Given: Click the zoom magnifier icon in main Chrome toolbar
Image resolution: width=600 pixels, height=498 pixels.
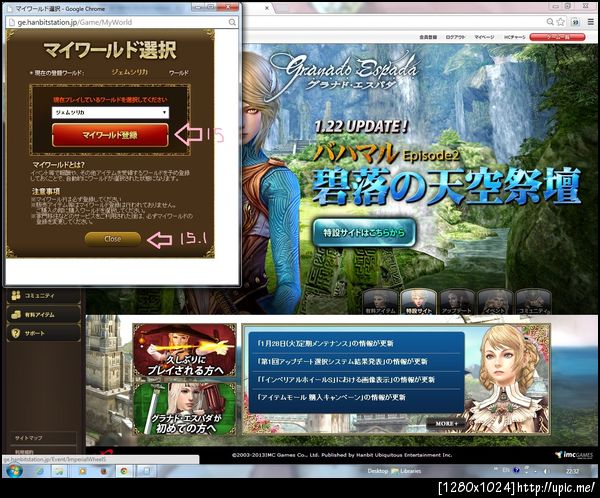Looking at the screenshot, I should 550,22.
